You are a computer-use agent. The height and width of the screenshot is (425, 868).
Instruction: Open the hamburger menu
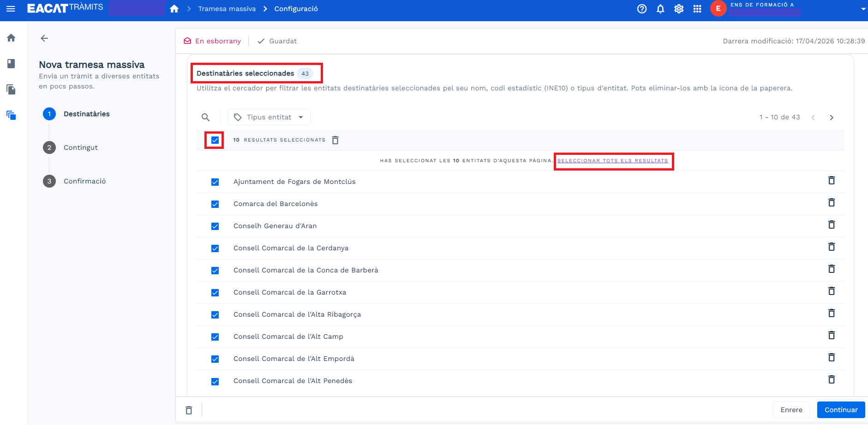tap(11, 9)
